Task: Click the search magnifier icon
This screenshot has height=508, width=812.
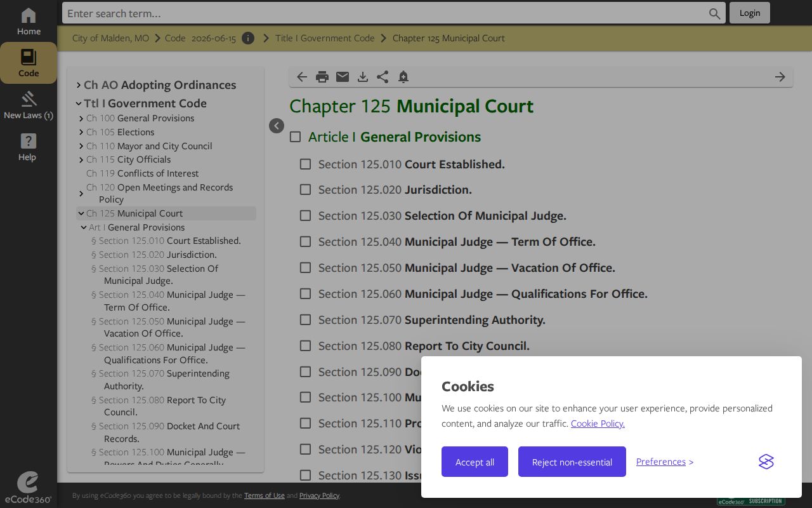Action: 715,13
